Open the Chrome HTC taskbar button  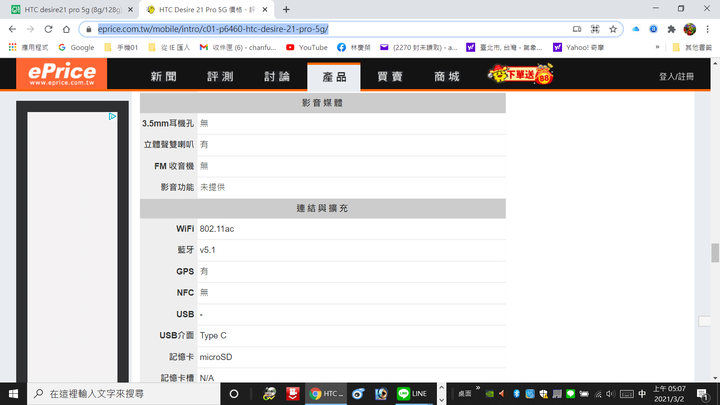326,394
